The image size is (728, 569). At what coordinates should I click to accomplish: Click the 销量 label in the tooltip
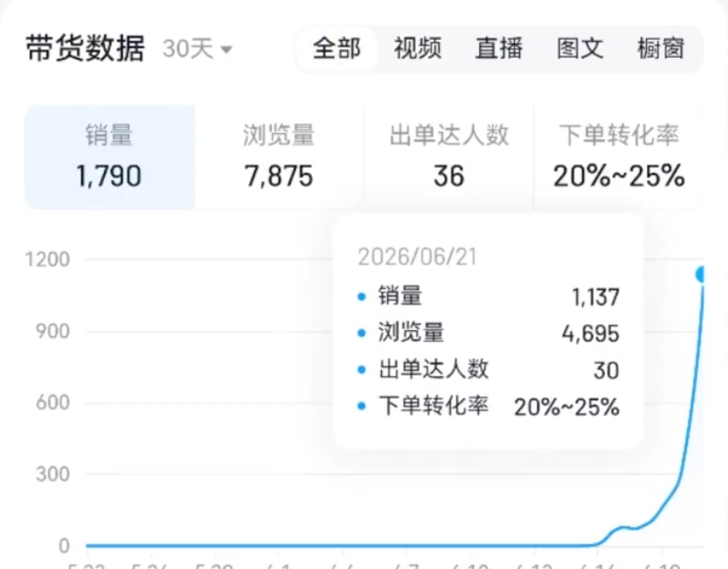point(401,296)
